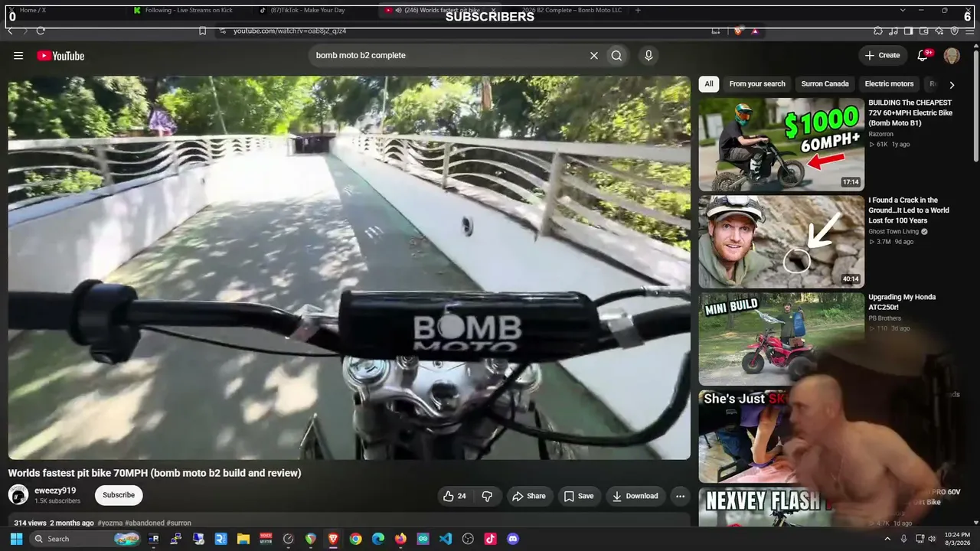980x551 pixels.
Task: Download the video
Action: coord(635,496)
